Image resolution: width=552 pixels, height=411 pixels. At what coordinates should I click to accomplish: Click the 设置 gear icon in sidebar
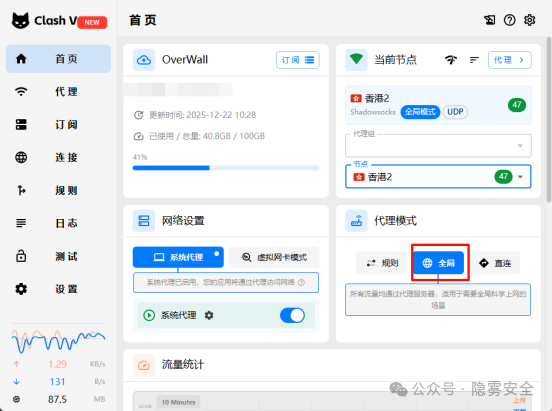point(21,289)
